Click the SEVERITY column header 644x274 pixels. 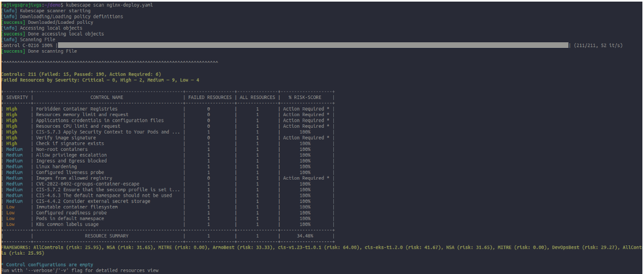pos(17,98)
